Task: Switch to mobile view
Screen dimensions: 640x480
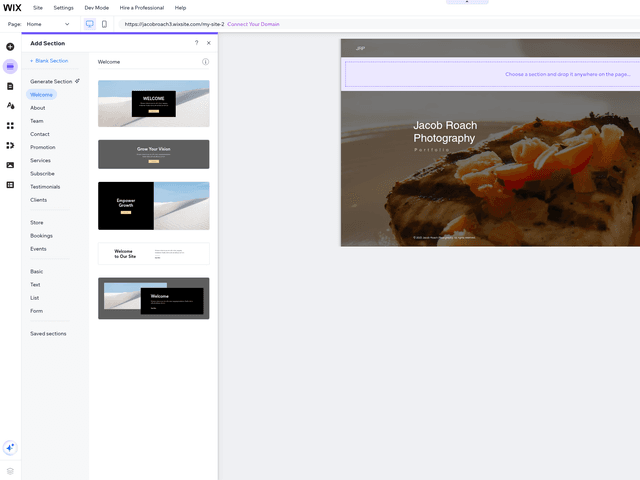Action: point(104,23)
